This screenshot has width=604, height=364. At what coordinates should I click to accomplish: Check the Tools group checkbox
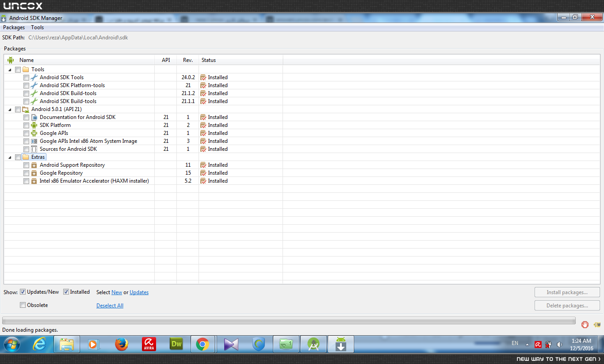point(18,69)
